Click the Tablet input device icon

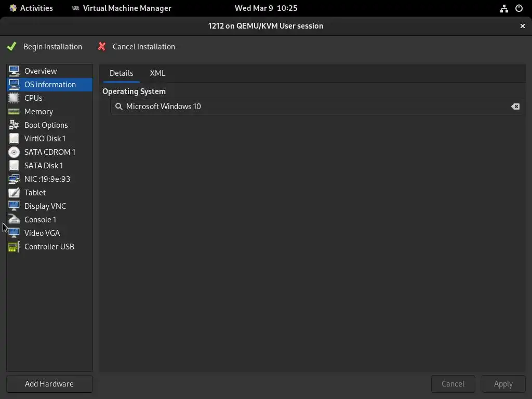click(x=14, y=193)
